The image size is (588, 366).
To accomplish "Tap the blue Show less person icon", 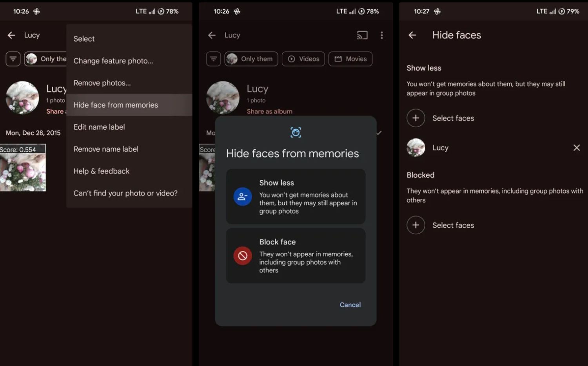I will coord(243,197).
